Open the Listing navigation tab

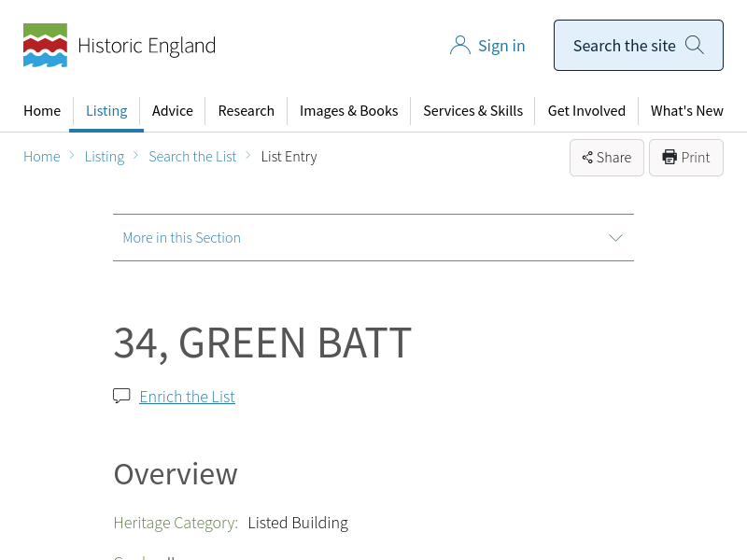106,111
